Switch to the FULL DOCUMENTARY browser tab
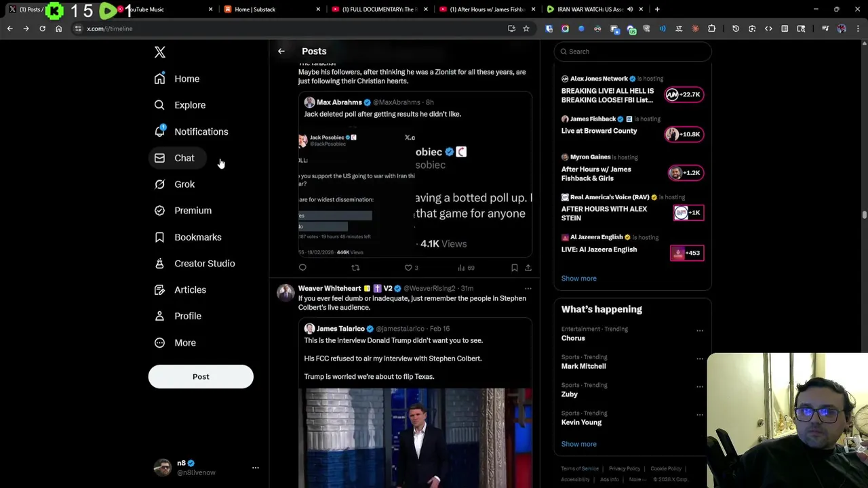The image size is (868, 488). click(378, 9)
